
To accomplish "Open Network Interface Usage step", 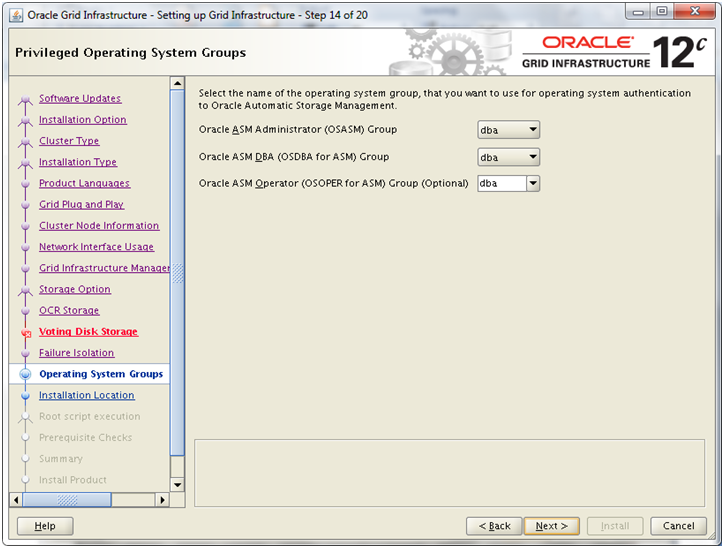I will [97, 247].
